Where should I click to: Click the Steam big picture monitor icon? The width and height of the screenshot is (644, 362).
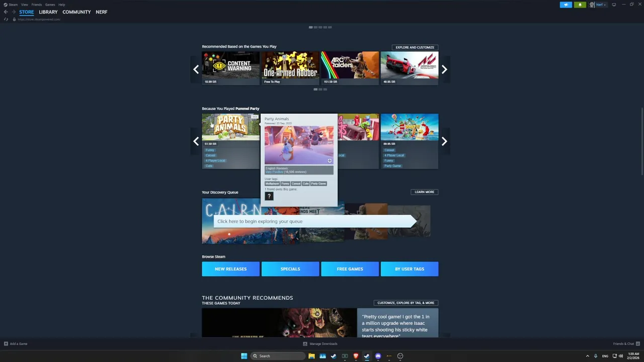(614, 5)
